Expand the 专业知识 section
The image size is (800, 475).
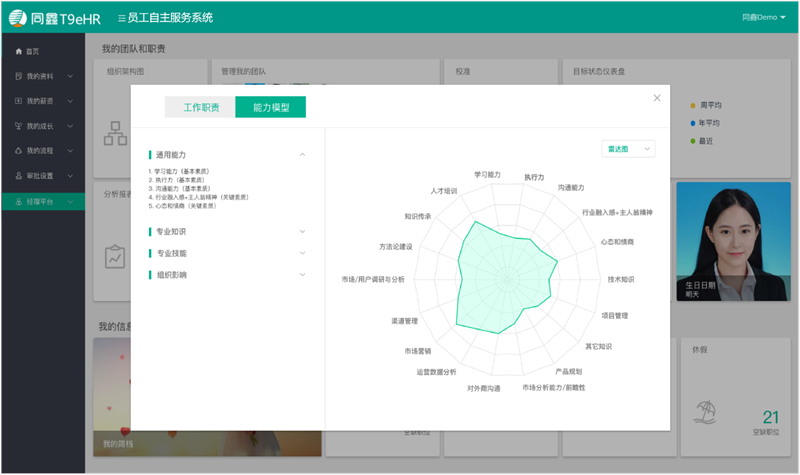[303, 231]
